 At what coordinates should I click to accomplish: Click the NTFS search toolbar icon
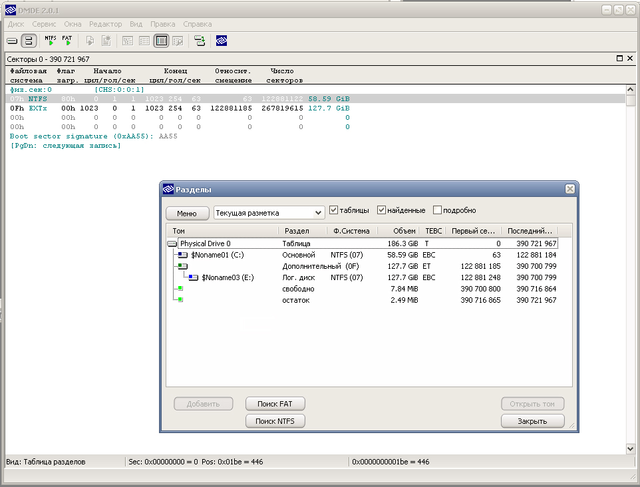(51, 41)
